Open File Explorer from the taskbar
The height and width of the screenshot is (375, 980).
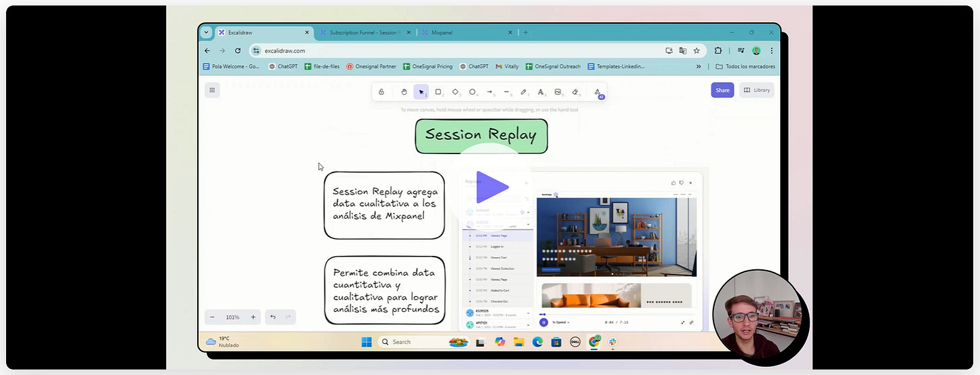(519, 342)
